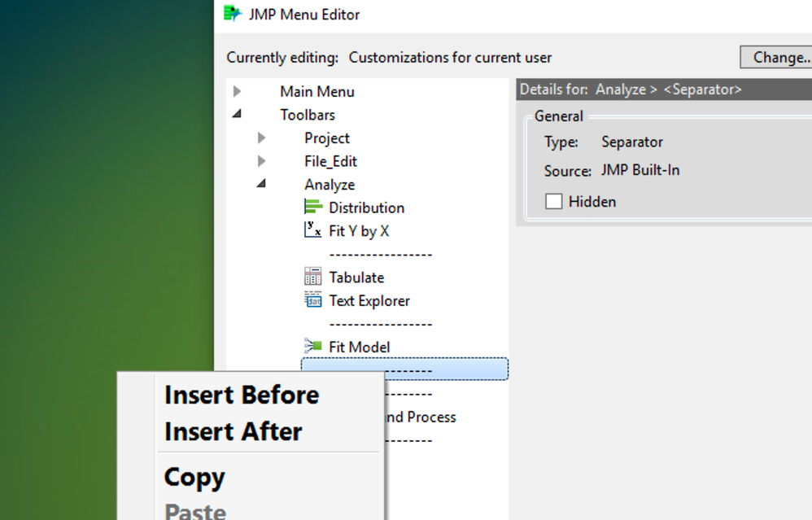Toggle the Hidden checkbox

[553, 201]
